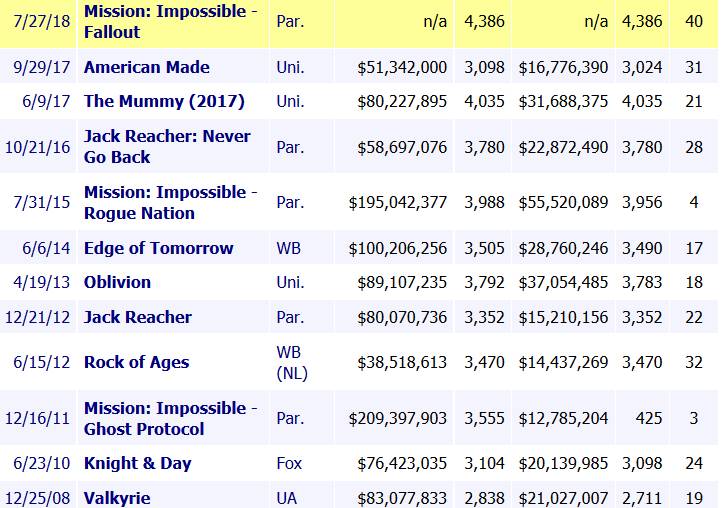Viewport: 726px width, 508px height.
Task: Click the $209,397,903 total gross cell
Action: coord(397,419)
